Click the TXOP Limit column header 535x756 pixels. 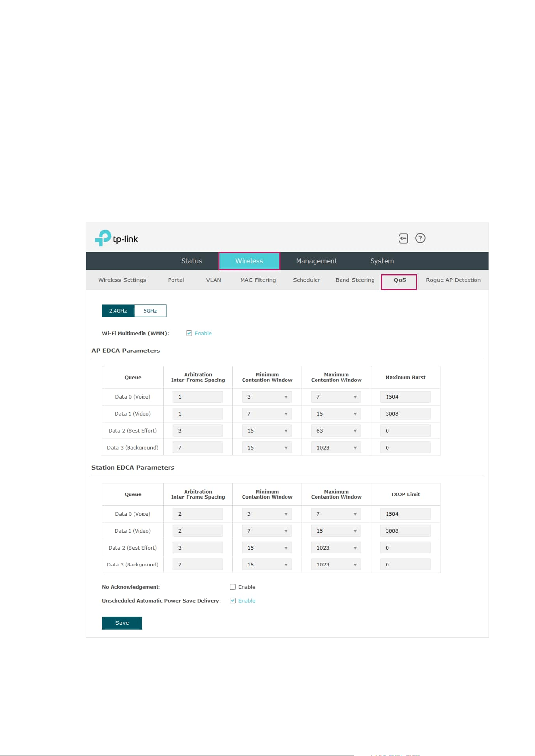click(x=405, y=494)
